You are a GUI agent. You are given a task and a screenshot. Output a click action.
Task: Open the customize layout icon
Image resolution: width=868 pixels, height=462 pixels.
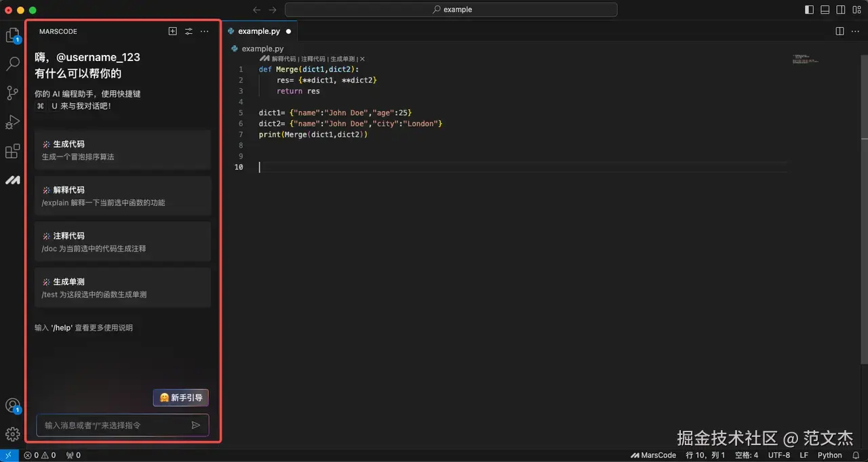pos(857,9)
